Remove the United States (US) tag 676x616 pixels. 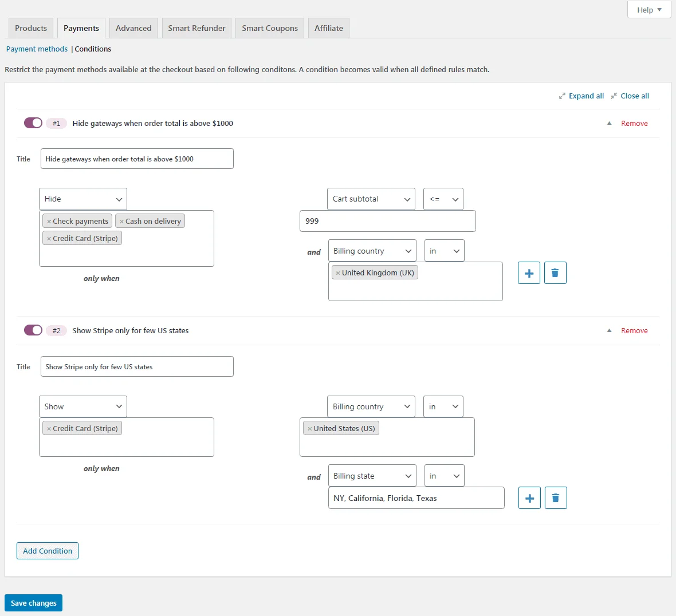coord(309,429)
